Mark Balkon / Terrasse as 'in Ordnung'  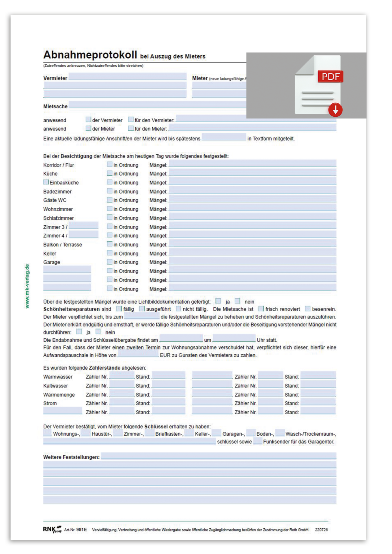pos(109,244)
